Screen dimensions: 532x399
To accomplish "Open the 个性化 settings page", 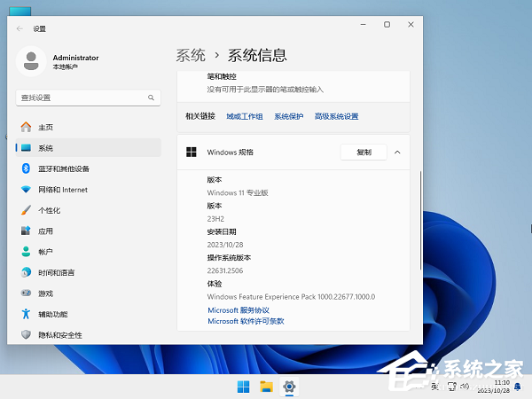I will pos(88,210).
